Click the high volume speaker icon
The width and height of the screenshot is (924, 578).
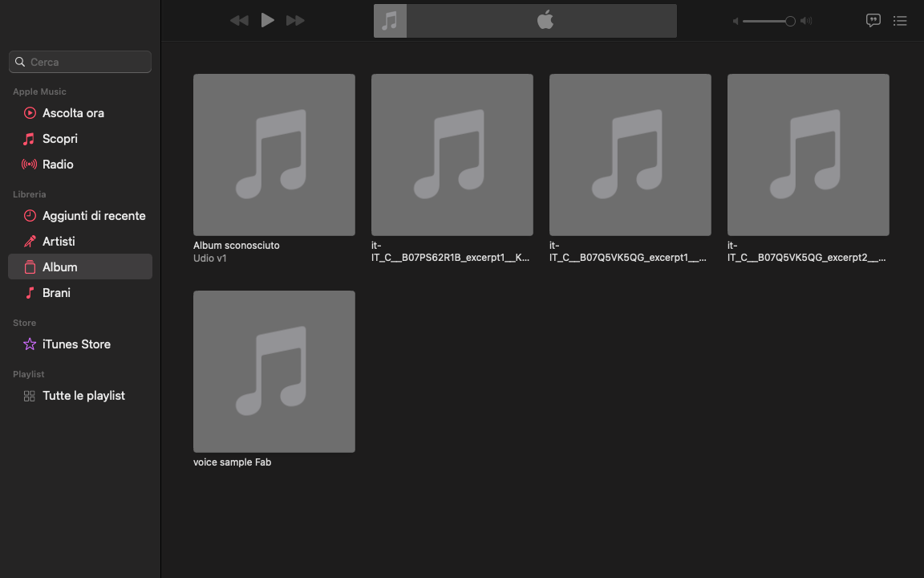click(806, 21)
